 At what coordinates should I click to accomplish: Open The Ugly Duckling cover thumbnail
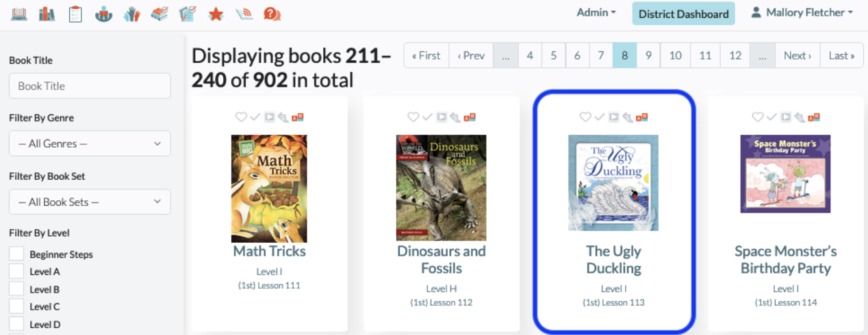pyautogui.click(x=613, y=183)
